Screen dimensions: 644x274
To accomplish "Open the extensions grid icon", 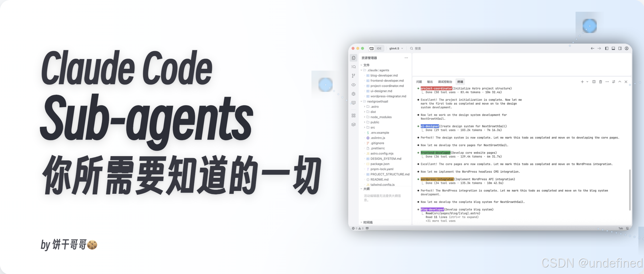I will (x=354, y=116).
